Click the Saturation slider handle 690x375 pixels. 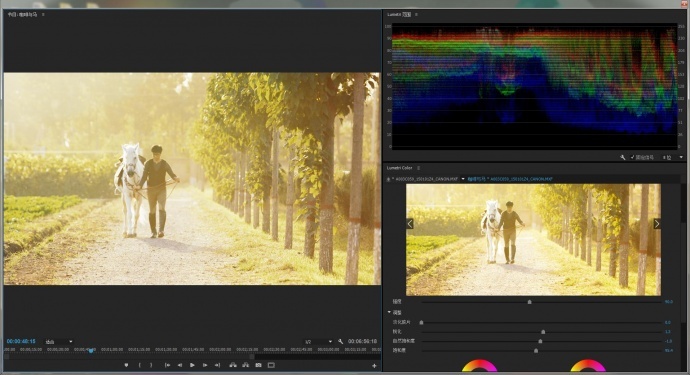coord(536,351)
